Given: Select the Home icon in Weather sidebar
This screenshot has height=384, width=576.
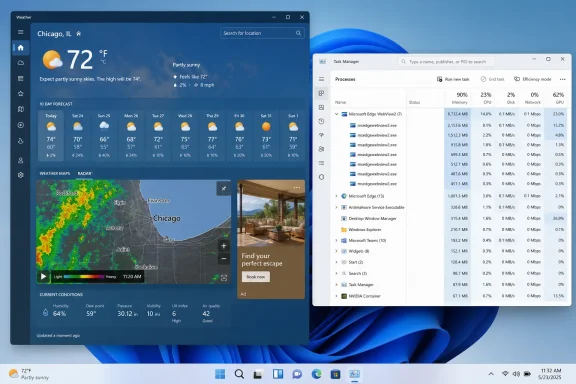Looking at the screenshot, I should (21, 48).
